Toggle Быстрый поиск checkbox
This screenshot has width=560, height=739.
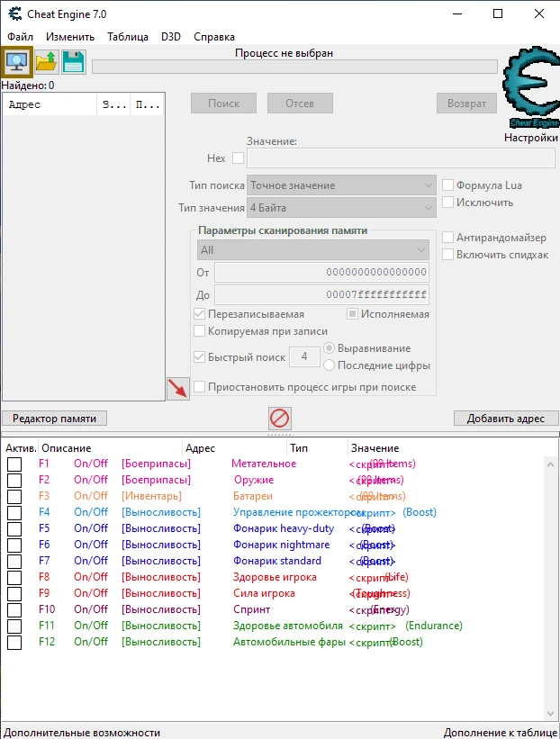point(199,357)
